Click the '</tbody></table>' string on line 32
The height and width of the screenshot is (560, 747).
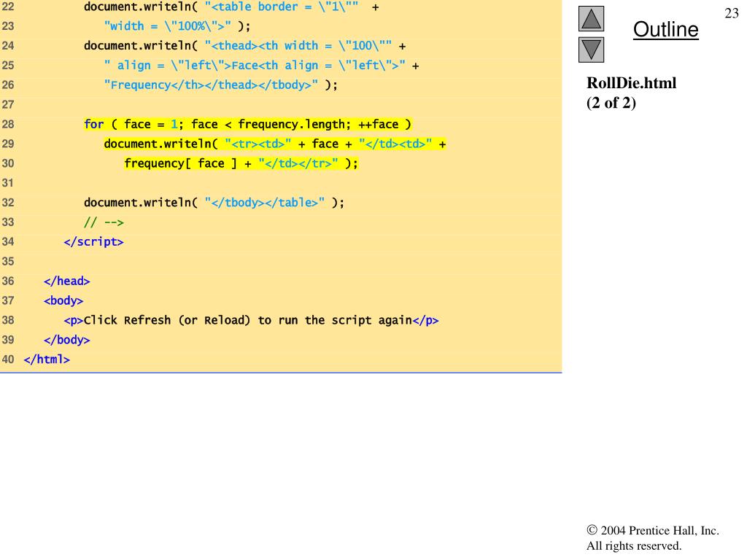265,203
